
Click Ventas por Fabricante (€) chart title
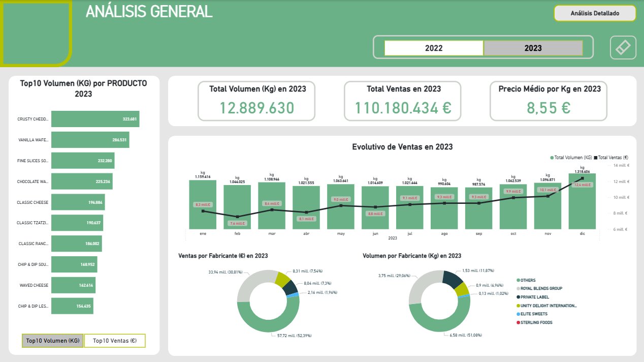[223, 256]
